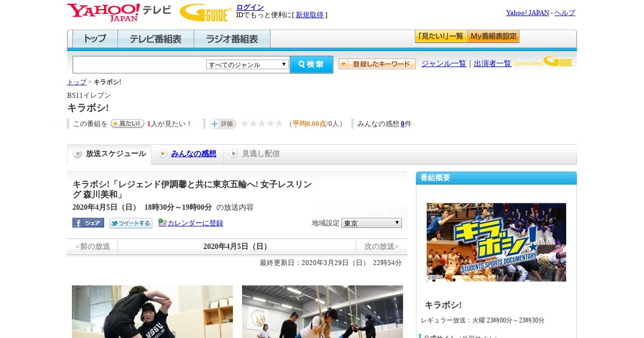This screenshot has height=338, width=644.
Task: Select the 見逃し配信 tab
Action: point(261,153)
